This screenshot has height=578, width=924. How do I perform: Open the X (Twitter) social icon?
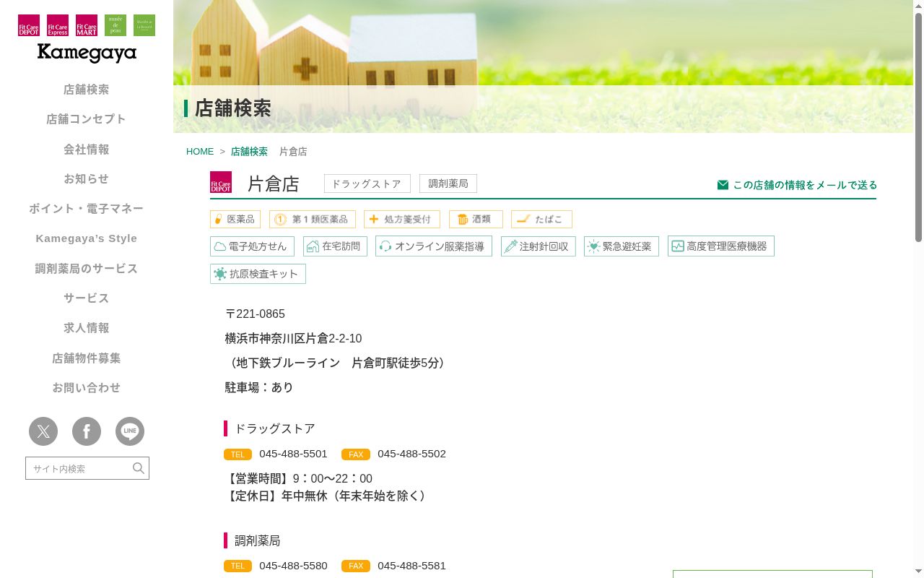[x=43, y=431]
